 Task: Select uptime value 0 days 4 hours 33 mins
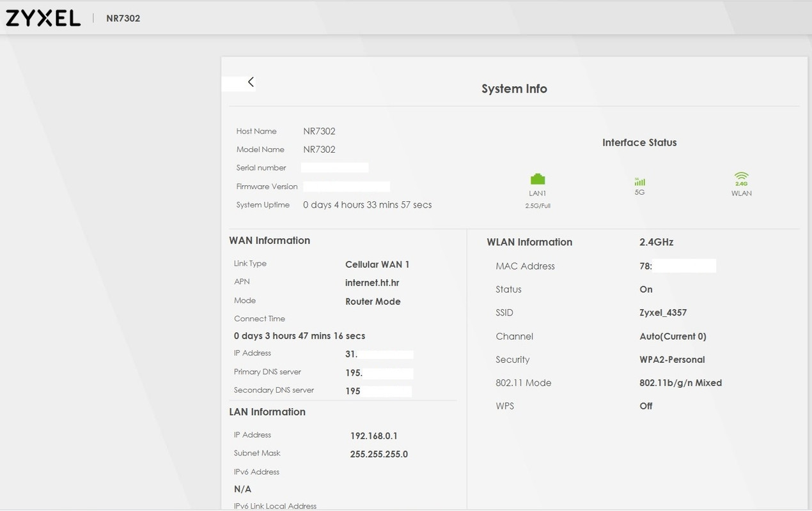pyautogui.click(x=367, y=205)
